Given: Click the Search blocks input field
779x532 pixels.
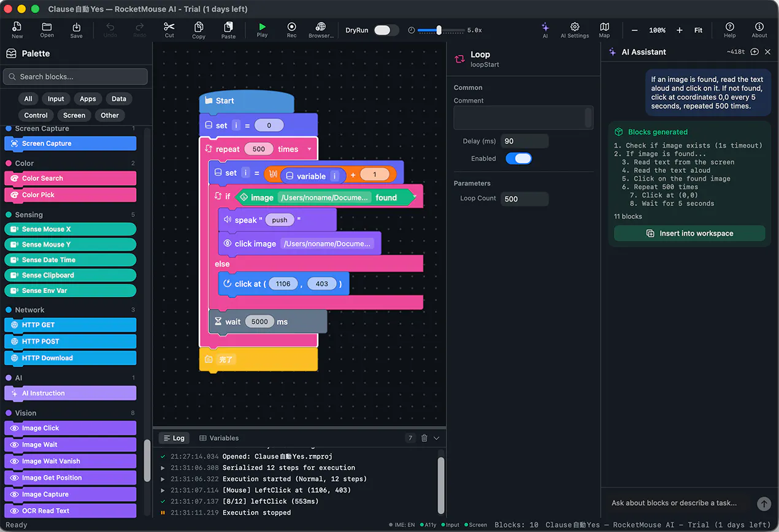Looking at the screenshot, I should [75, 77].
